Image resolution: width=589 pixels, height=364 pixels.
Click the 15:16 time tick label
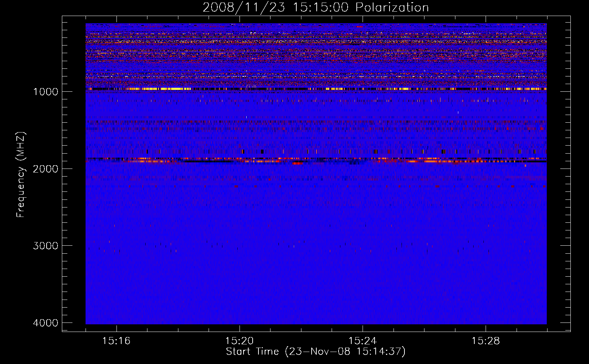point(116,341)
